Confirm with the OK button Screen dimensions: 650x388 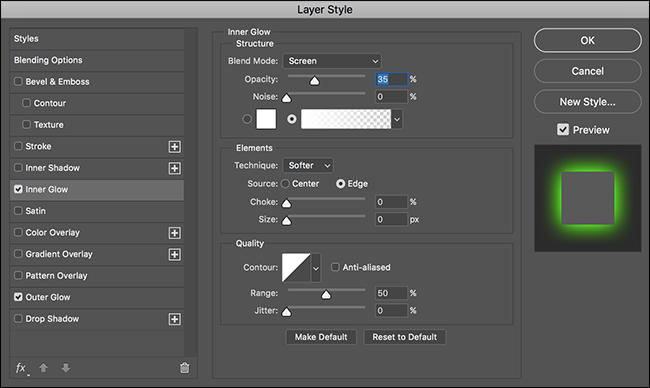tap(587, 40)
